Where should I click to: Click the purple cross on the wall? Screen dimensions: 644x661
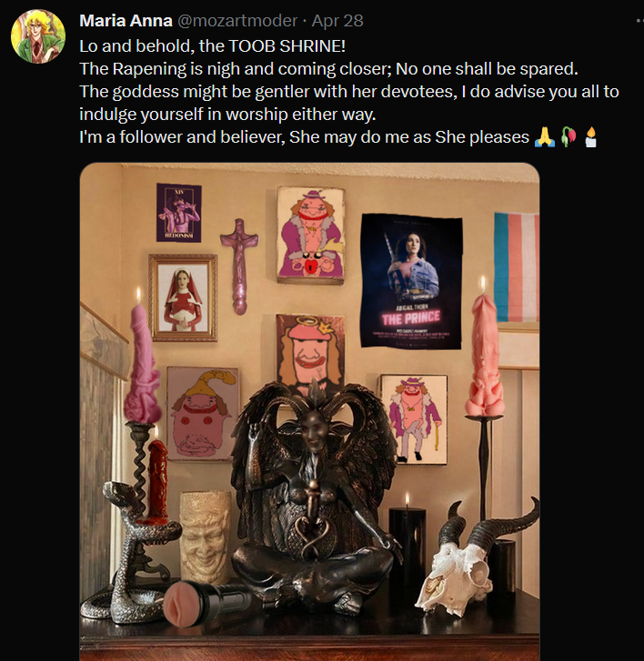point(239,266)
